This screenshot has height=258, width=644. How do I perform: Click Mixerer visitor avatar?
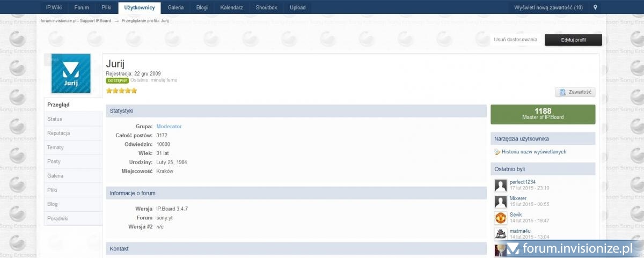pyautogui.click(x=500, y=202)
